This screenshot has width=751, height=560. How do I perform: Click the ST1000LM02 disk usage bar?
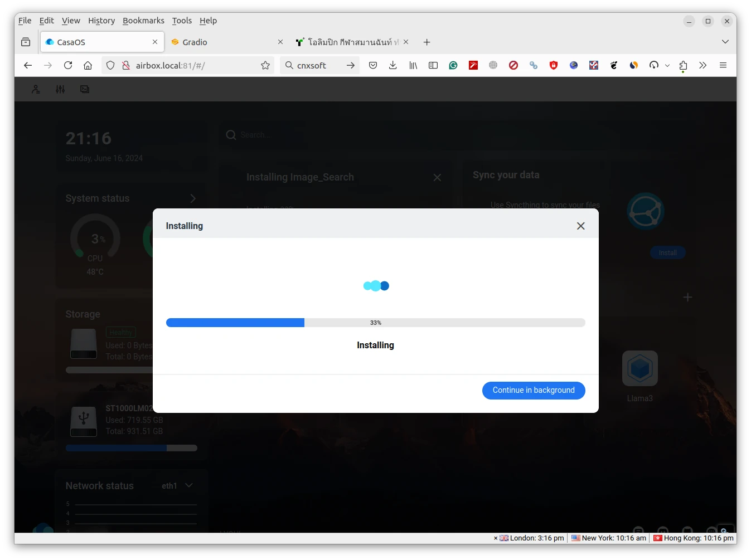click(132, 448)
